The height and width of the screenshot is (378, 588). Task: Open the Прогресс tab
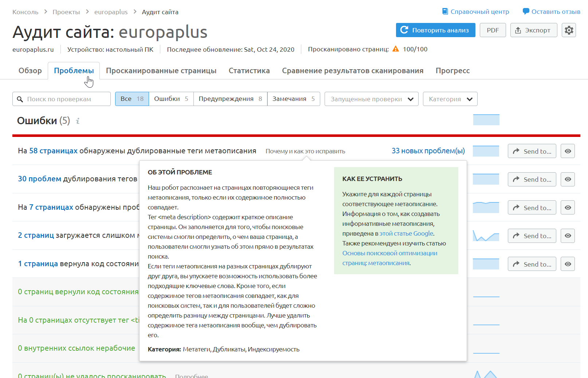pyautogui.click(x=452, y=71)
